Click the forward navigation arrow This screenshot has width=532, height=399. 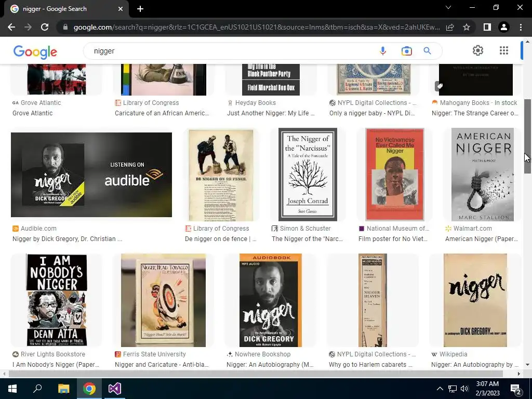(28, 27)
